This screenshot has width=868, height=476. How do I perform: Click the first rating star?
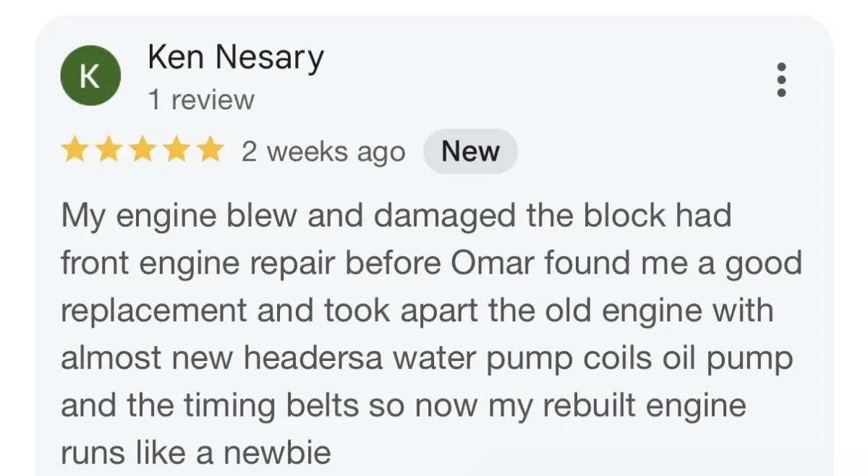(73, 151)
